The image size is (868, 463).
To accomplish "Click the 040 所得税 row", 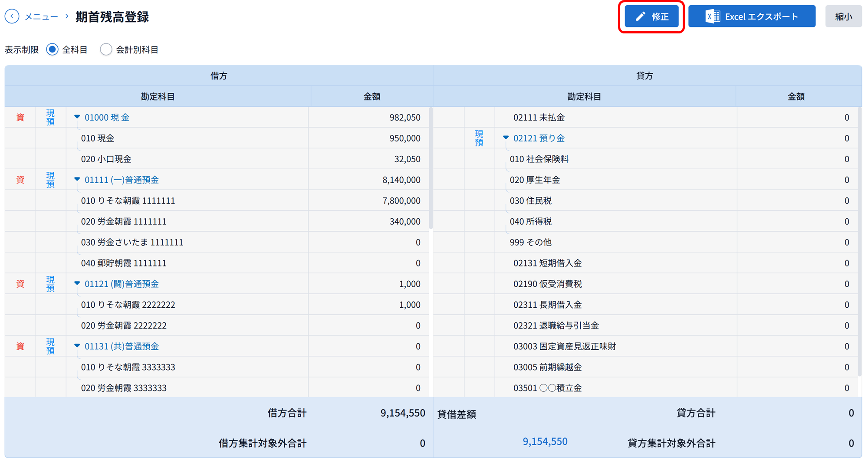I will click(646, 221).
